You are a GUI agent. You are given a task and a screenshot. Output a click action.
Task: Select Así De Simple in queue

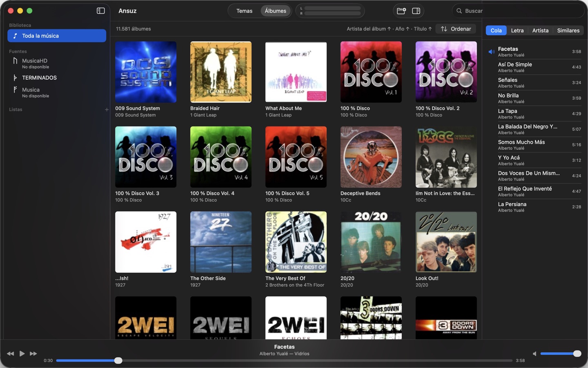click(x=535, y=67)
